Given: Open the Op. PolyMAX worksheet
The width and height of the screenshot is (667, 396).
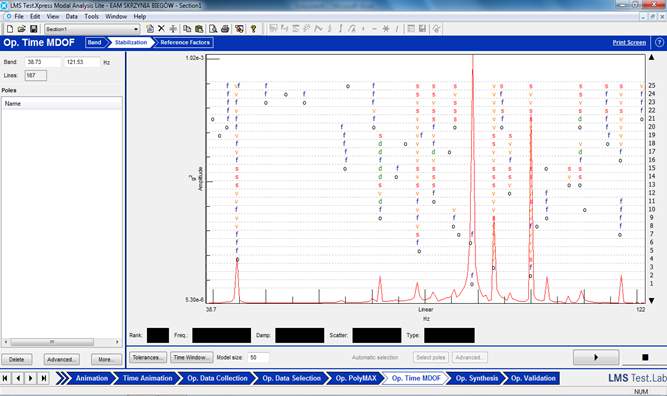Looking at the screenshot, I should point(356,378).
